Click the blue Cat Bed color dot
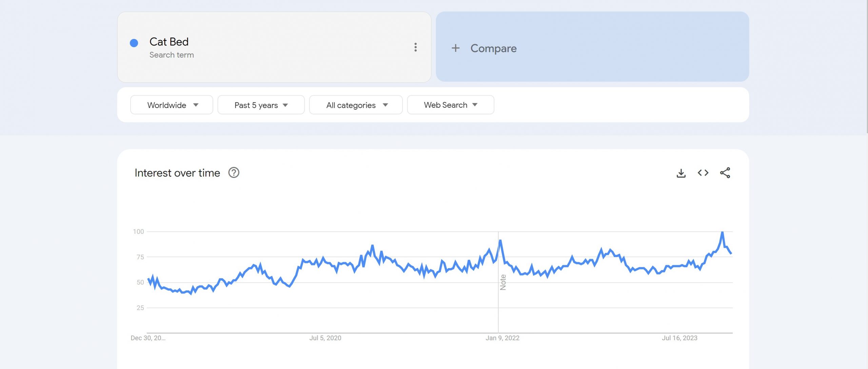 (134, 43)
